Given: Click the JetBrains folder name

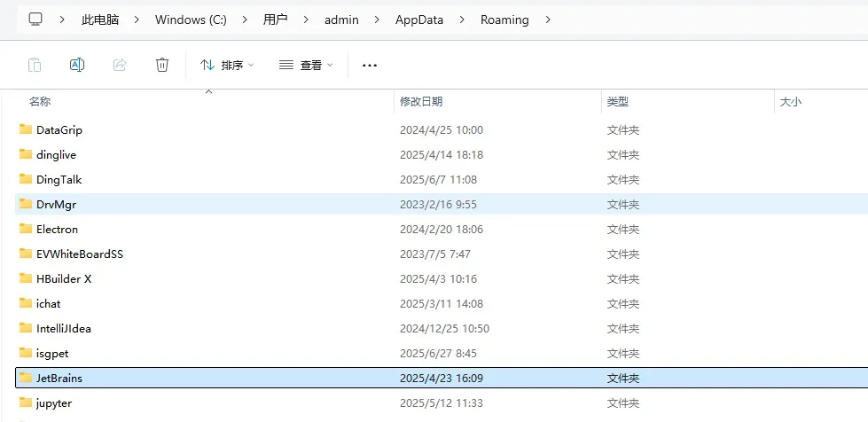Looking at the screenshot, I should coord(59,379).
